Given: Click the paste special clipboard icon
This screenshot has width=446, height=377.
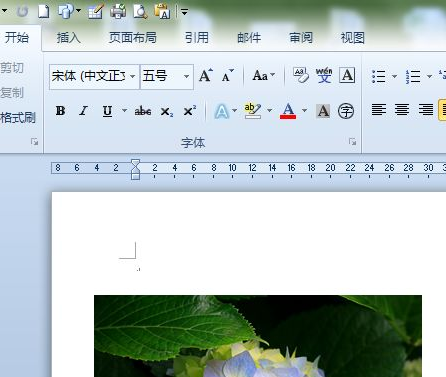Looking at the screenshot, I should pos(162,11).
